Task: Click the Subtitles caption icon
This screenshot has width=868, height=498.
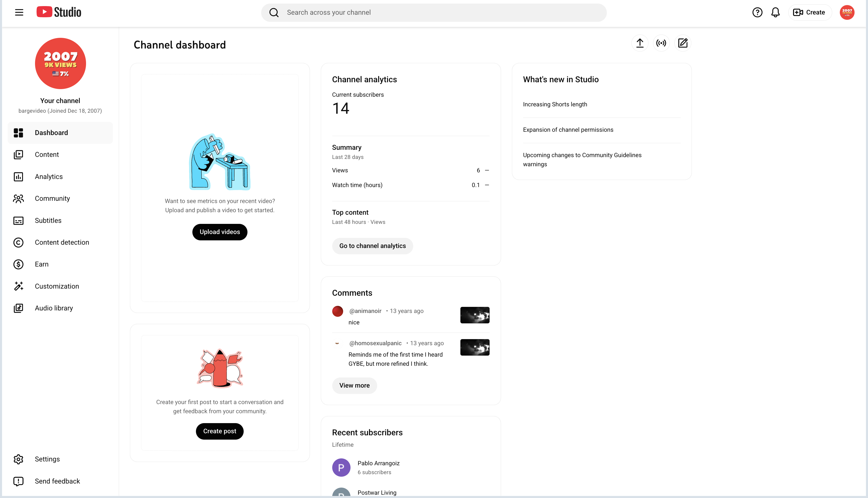Action: click(19, 221)
